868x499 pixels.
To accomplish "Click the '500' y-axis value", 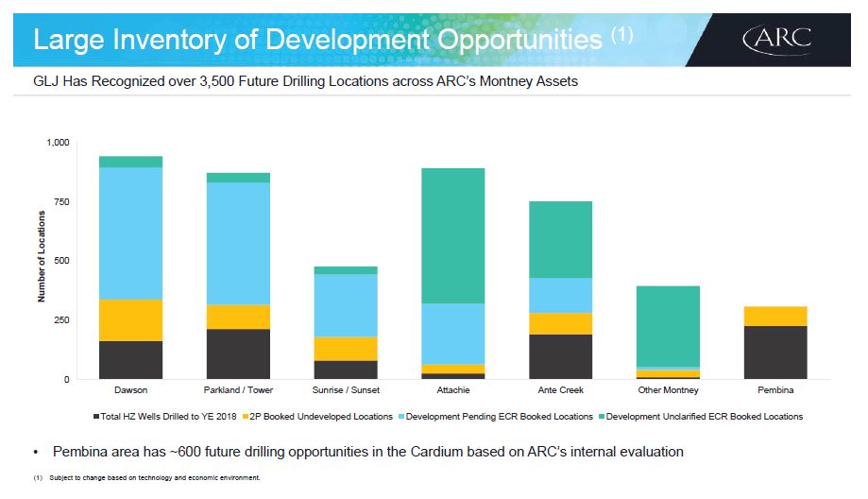I will click(62, 260).
